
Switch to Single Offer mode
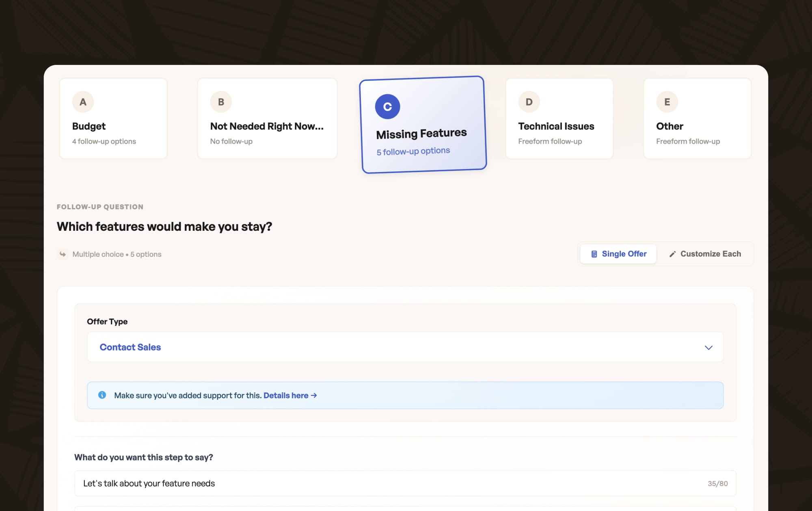618,254
